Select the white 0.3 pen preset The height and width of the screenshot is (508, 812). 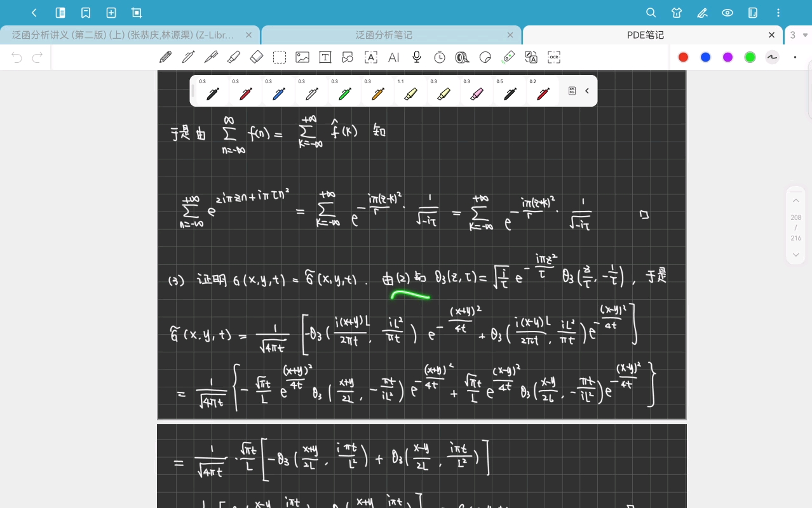click(311, 91)
